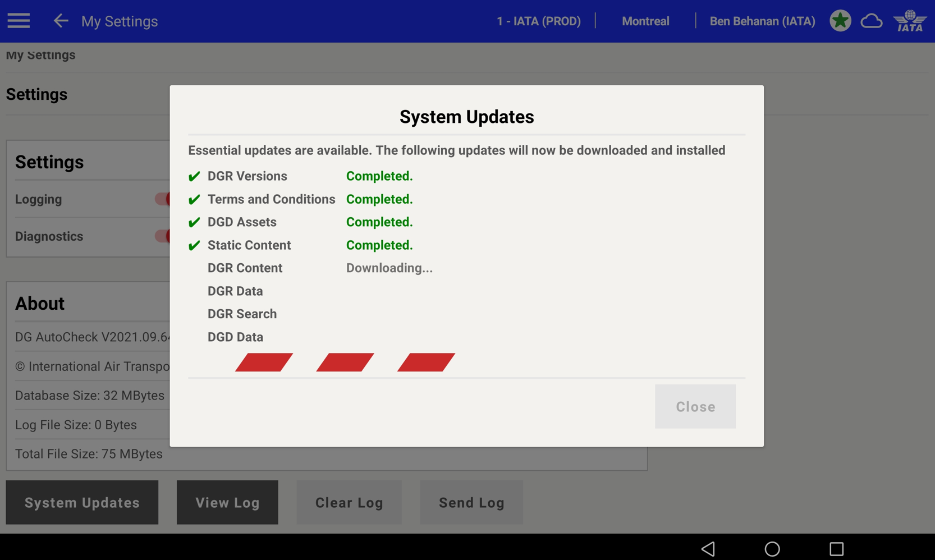Select 1 - IATA (PROD) environment
Image resolution: width=935 pixels, height=560 pixels.
(x=539, y=21)
